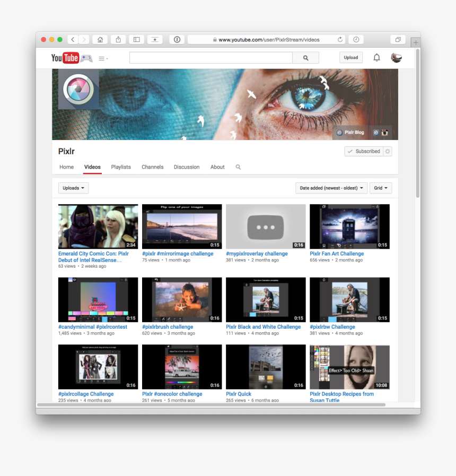Viewport: 456px width, 476px height.
Task: Expand the Uploads dropdown
Action: (74, 188)
